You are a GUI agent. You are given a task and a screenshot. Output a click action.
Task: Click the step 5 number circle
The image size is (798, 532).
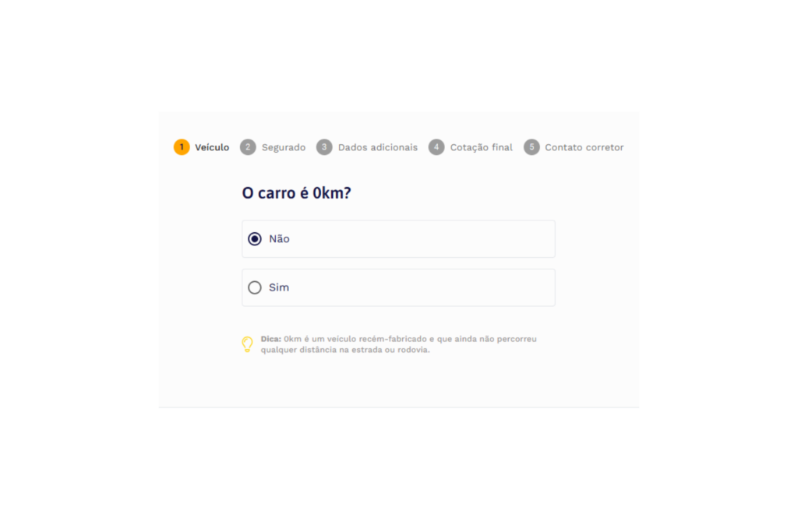click(531, 147)
